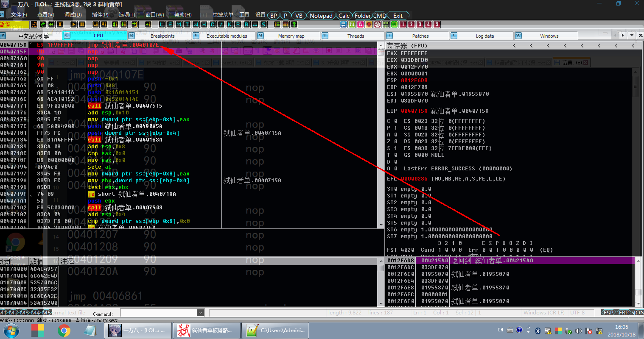Click the stack pane vertical scrollbar thumb
Screen dimensions: 644x339
[638, 292]
